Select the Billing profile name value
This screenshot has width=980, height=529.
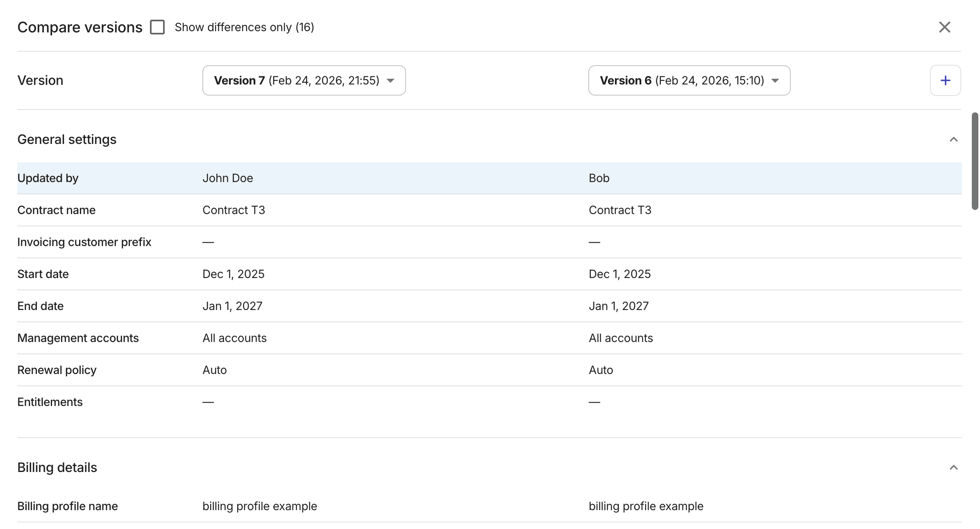pos(259,506)
